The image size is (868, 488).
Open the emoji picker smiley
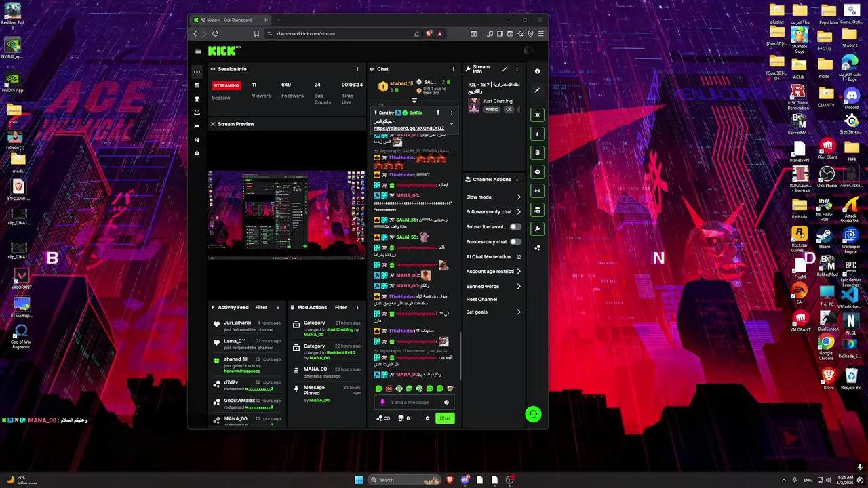coord(446,402)
